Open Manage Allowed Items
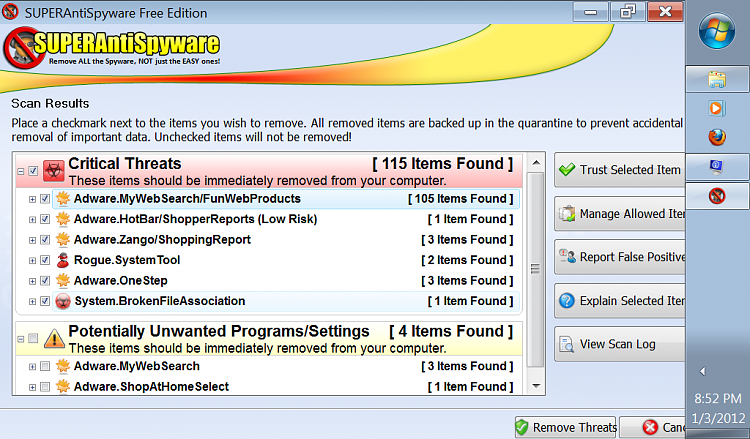750x439 pixels. 619,214
